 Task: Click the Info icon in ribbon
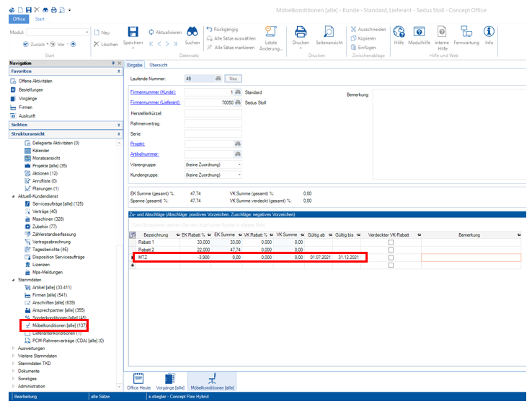tap(489, 32)
